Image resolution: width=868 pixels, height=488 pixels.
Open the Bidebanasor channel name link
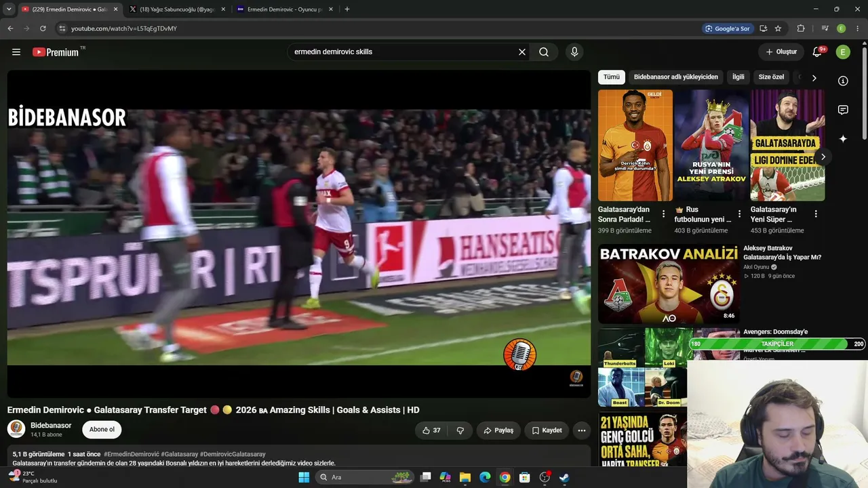[x=51, y=426]
